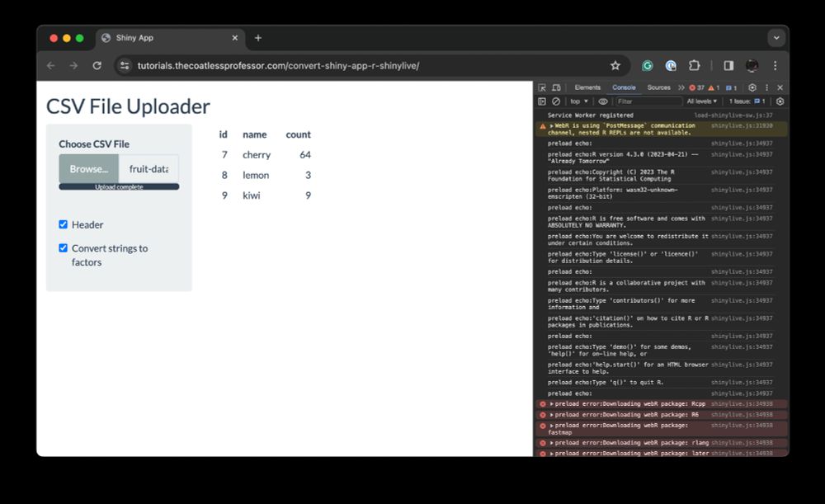The height and width of the screenshot is (504, 825).
Task: Clear the console with the ⊘ icon
Action: coord(557,101)
